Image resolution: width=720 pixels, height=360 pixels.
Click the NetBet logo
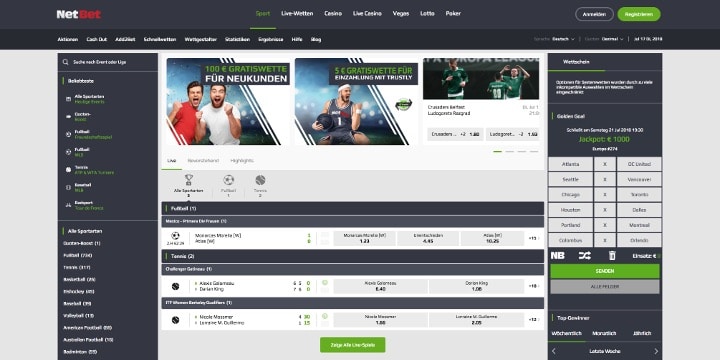tap(79, 14)
